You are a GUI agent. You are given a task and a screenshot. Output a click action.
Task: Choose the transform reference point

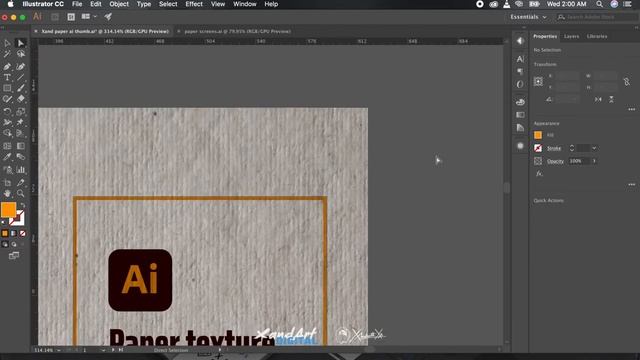tap(538, 81)
